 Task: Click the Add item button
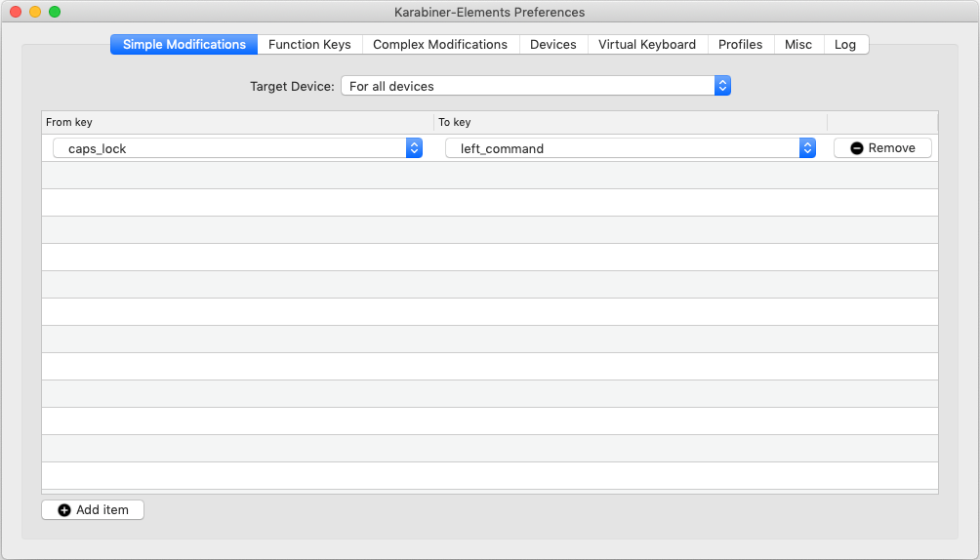(x=93, y=510)
